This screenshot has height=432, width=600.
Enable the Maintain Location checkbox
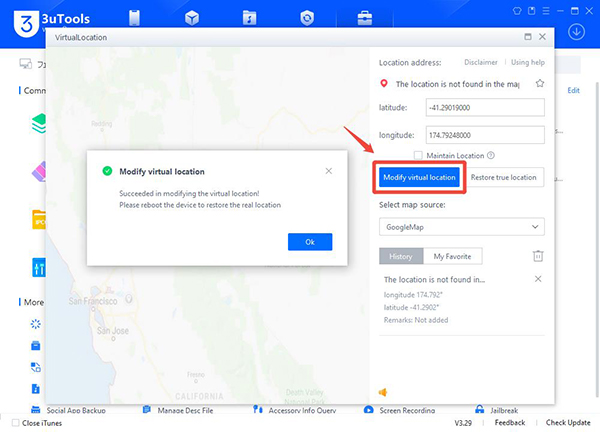point(418,156)
